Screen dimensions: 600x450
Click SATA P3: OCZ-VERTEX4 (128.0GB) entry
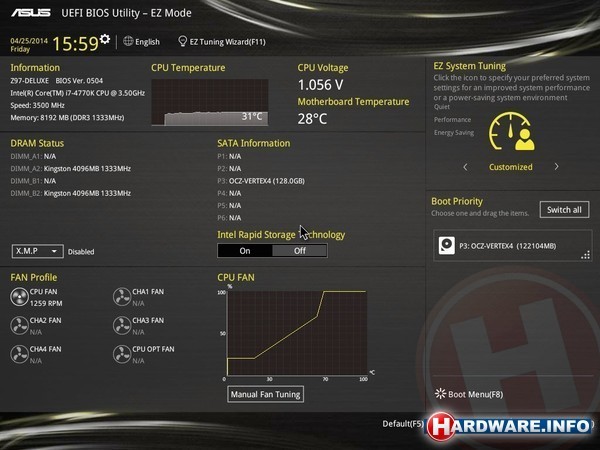click(261, 181)
